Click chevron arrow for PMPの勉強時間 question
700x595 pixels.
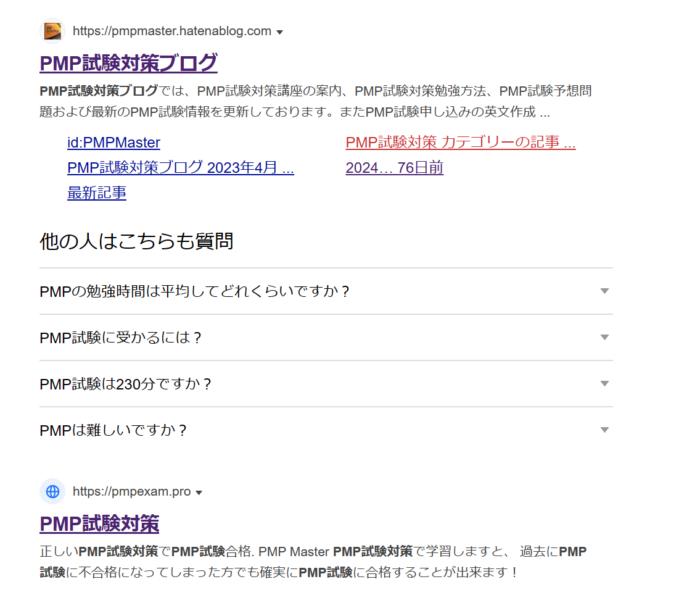[604, 291]
